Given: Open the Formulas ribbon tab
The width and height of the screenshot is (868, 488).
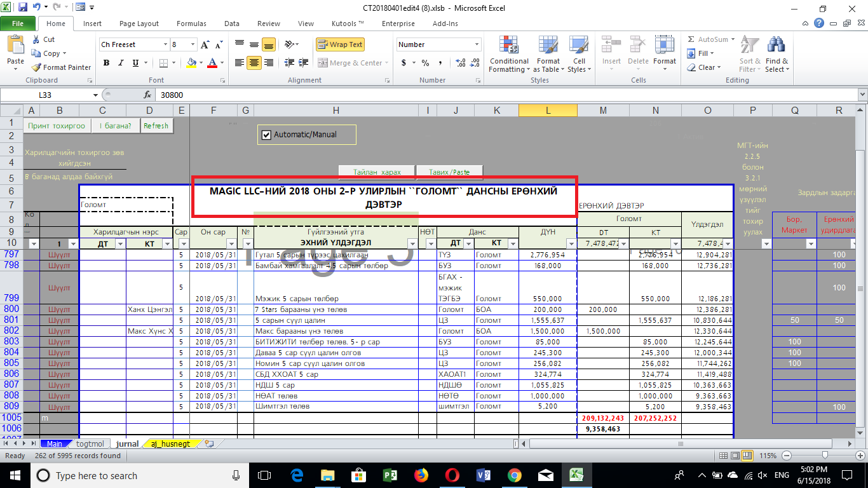Looking at the screenshot, I should point(191,24).
